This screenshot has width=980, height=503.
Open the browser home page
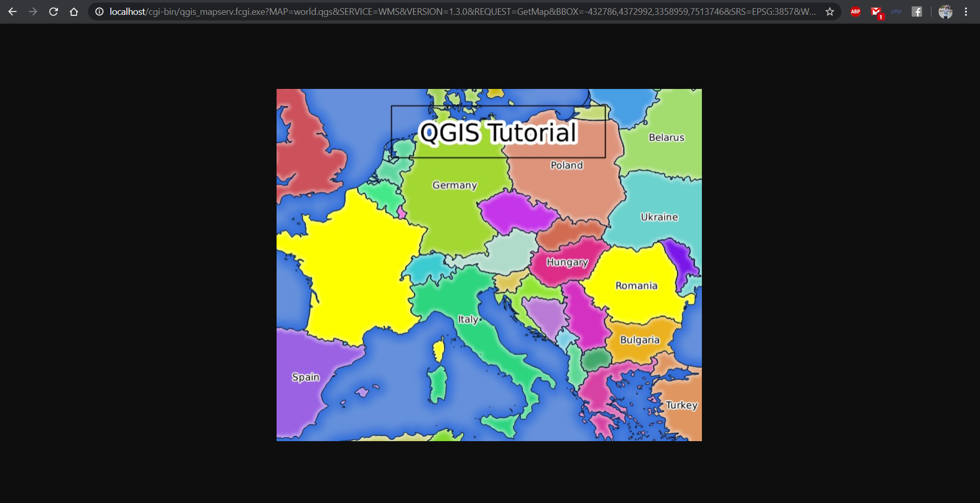74,12
